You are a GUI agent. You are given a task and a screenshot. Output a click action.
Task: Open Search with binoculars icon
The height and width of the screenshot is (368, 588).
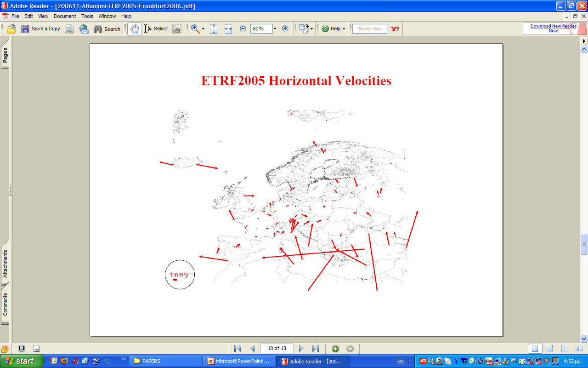click(x=107, y=29)
